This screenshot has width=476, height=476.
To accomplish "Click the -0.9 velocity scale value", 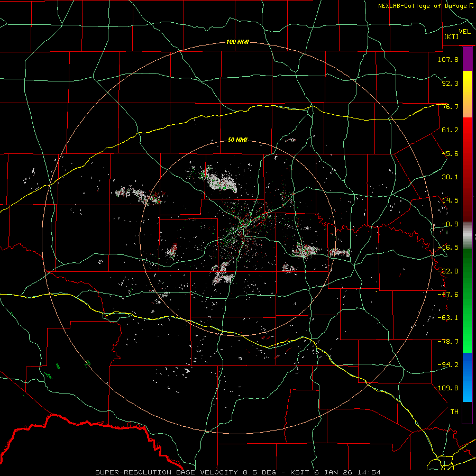I will 450,224.
